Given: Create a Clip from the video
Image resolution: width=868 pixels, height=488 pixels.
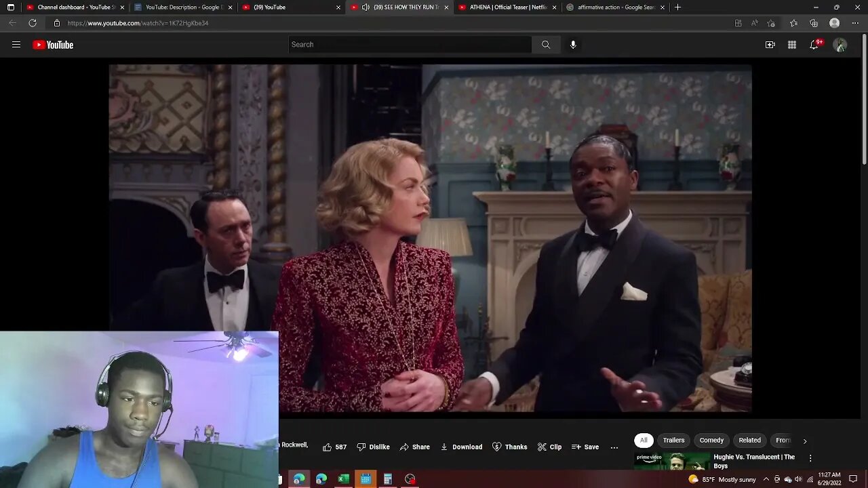Looking at the screenshot, I should point(549,447).
